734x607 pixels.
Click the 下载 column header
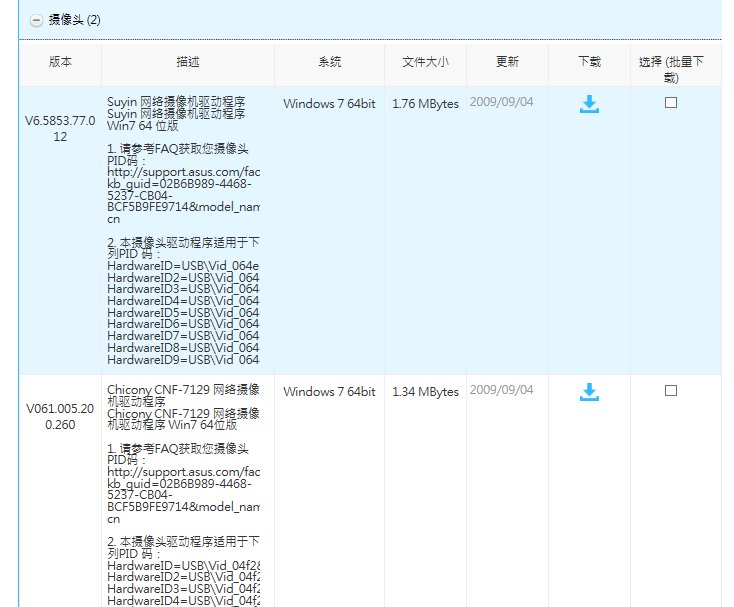coord(589,61)
